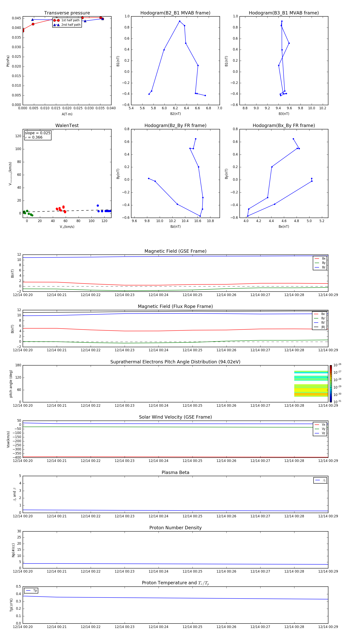This screenshot has width=351, height=644.
Task: Click Vy legend entry in velocity plot
Action: (x=320, y=429)
